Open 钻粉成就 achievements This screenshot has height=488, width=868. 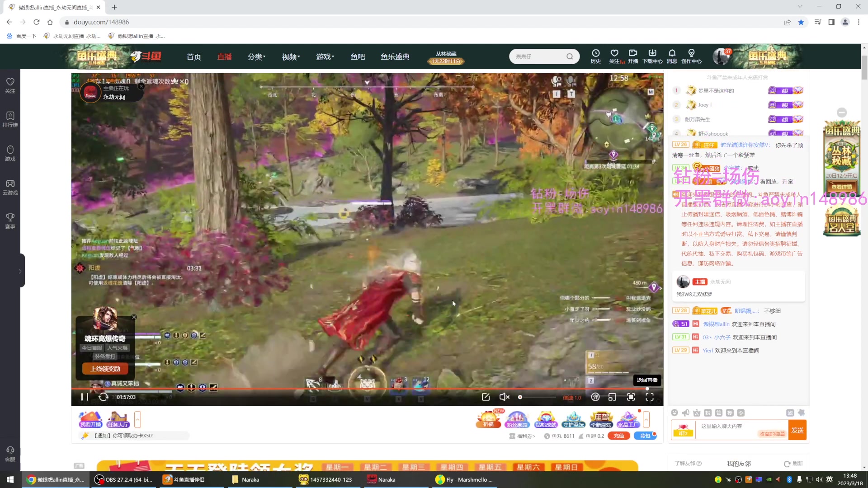(x=545, y=420)
